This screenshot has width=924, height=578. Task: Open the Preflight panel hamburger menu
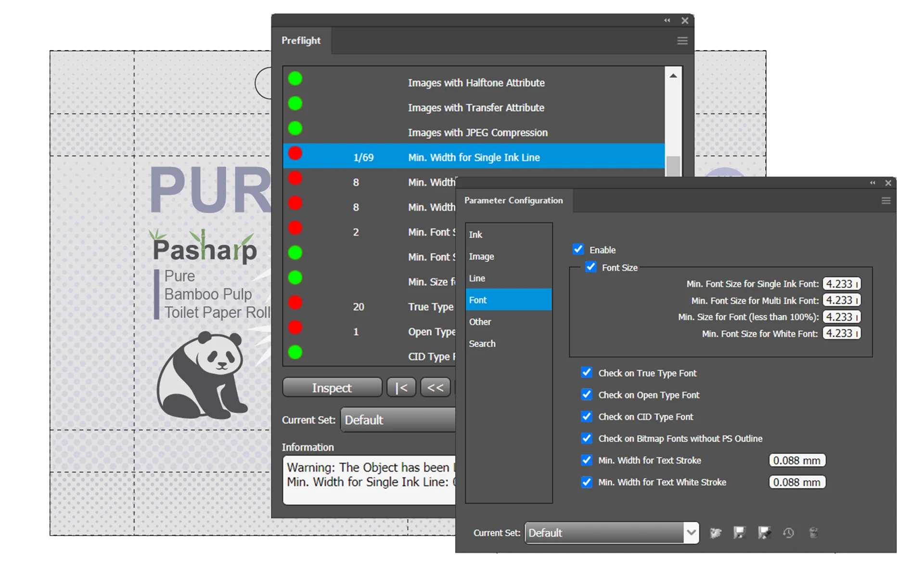point(682,41)
